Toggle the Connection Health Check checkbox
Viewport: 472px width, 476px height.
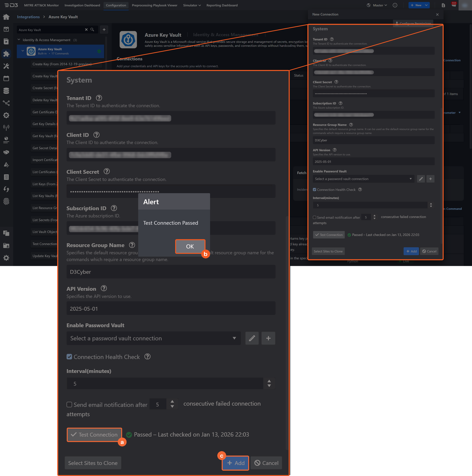[69, 357]
